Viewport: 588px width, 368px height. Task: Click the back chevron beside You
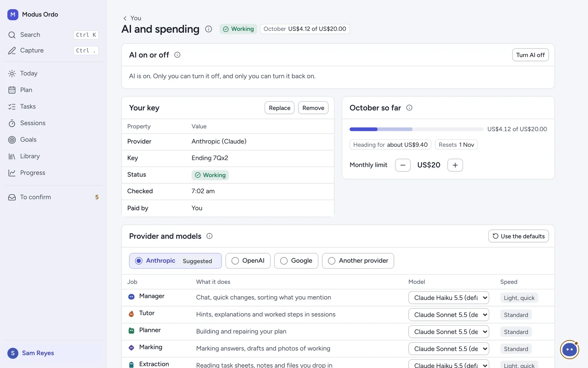125,18
